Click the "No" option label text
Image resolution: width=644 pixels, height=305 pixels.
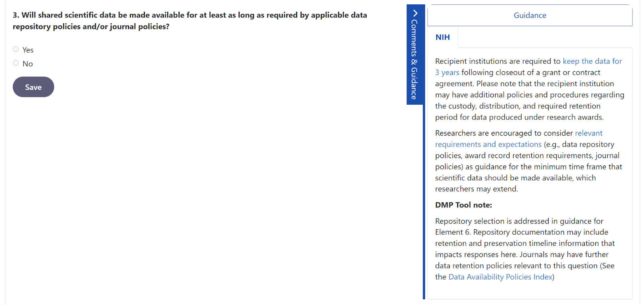click(27, 64)
